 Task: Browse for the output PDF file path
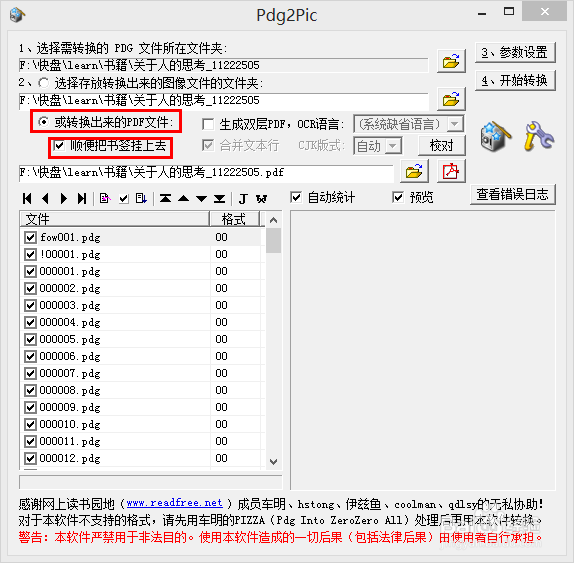pos(414,171)
